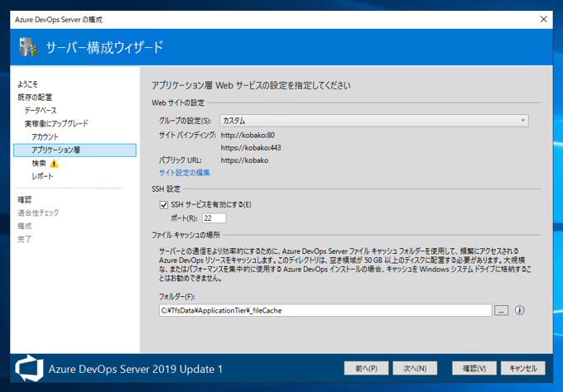Click 構成 step in sidebar
The height and width of the screenshot is (392, 563).
25,226
